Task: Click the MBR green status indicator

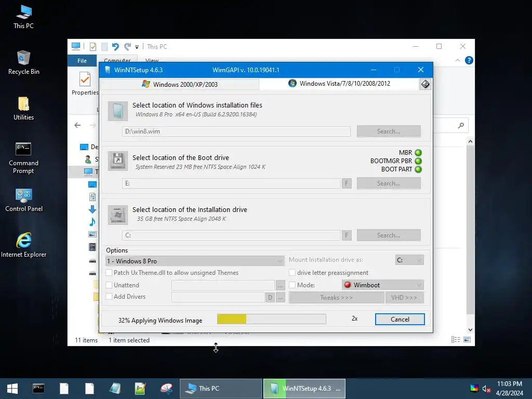Action: 418,153
